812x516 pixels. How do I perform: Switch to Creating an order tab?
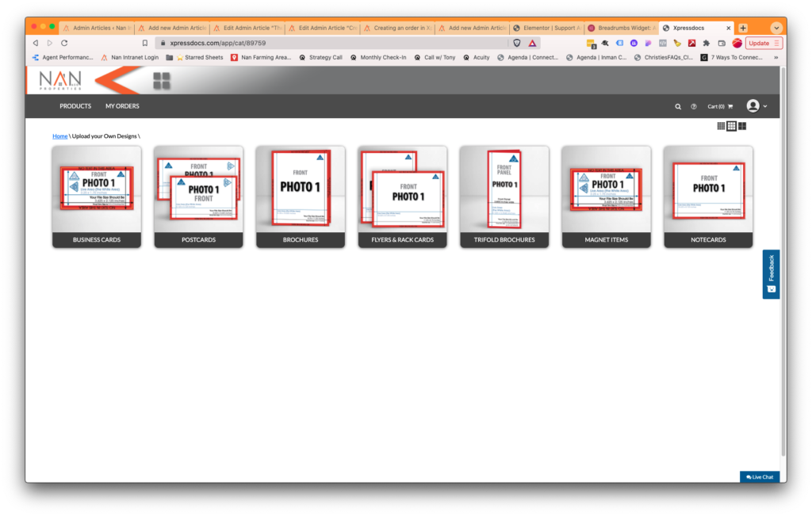397,28
